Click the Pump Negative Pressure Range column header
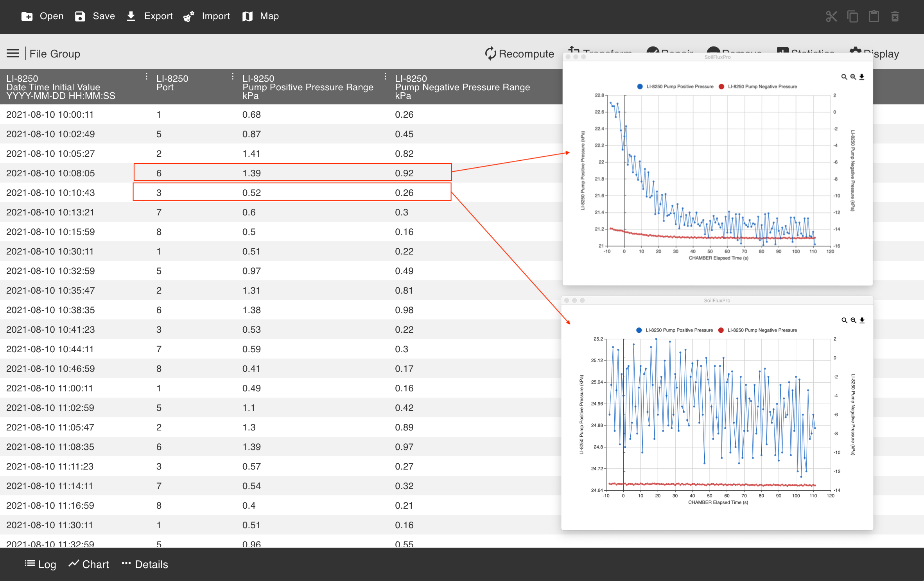The image size is (924, 581). pos(462,87)
